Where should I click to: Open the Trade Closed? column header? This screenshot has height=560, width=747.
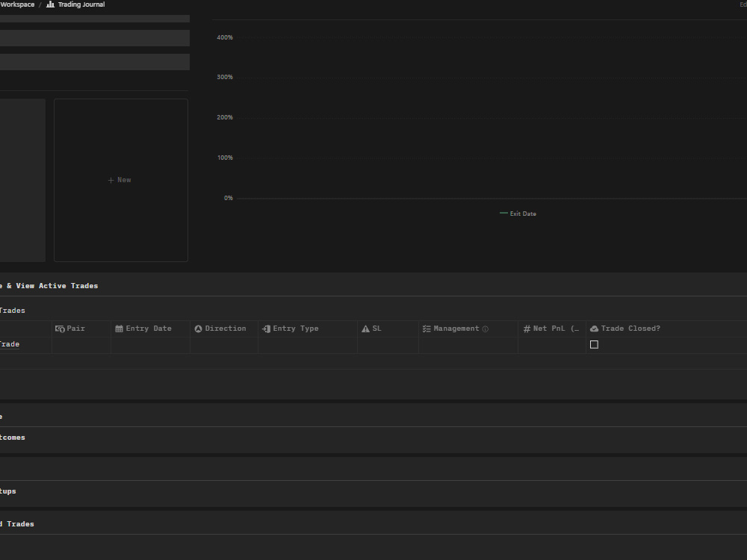point(666,329)
